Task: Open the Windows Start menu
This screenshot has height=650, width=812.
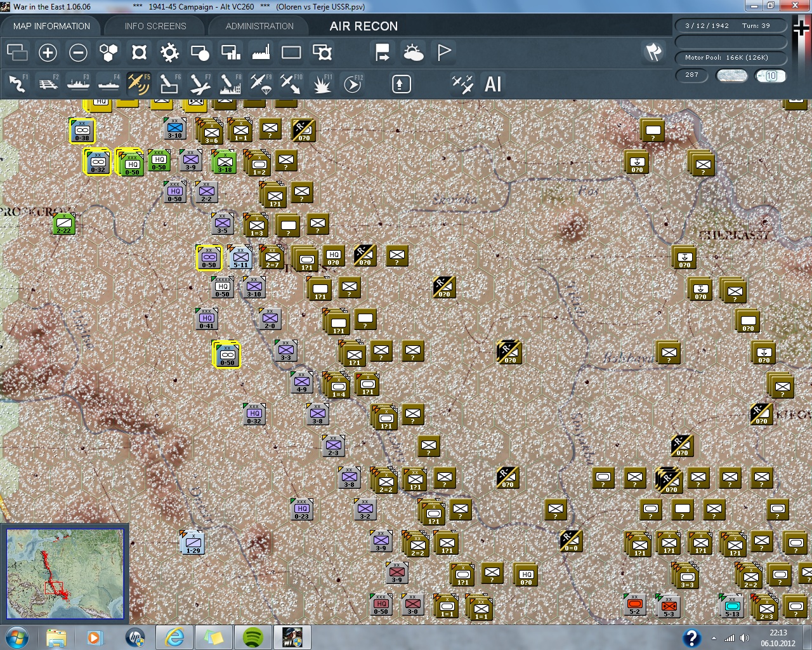Action: 16,637
